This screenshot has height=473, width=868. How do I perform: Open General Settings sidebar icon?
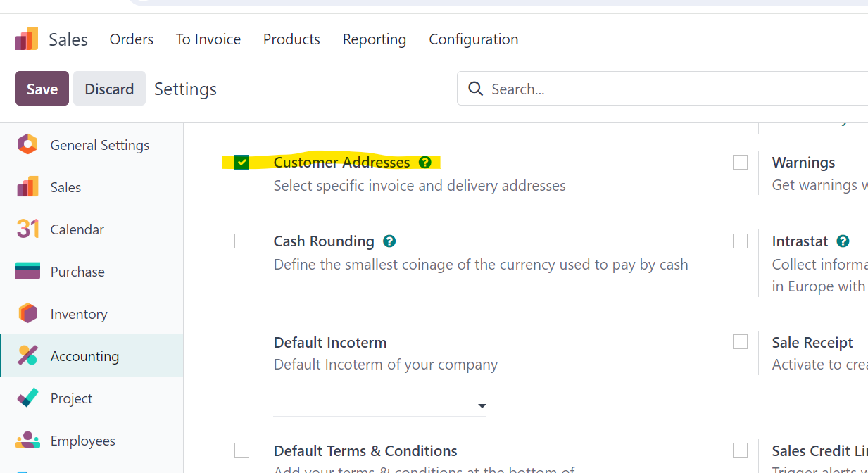[x=27, y=145]
